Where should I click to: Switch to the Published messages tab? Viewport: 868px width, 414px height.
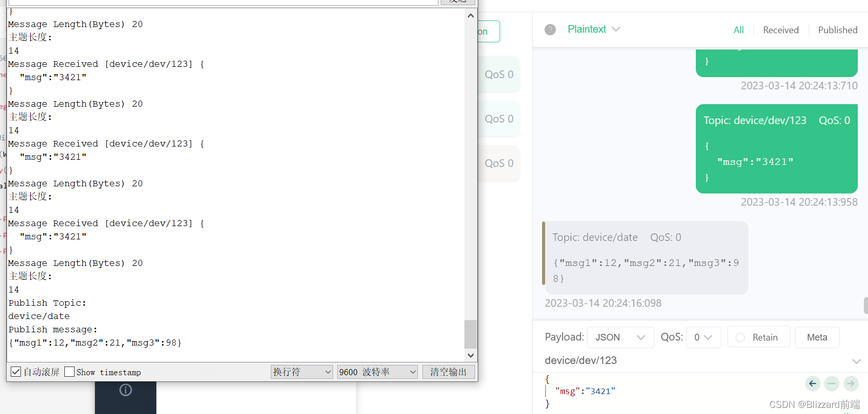pyautogui.click(x=837, y=30)
